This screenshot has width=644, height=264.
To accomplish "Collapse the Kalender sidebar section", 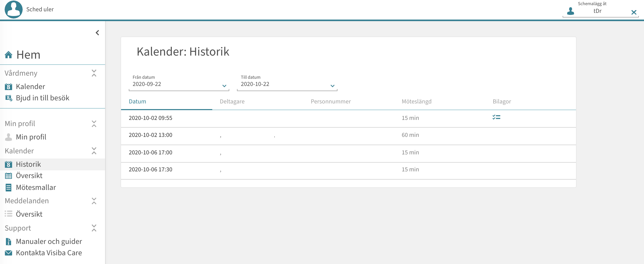I will point(94,151).
